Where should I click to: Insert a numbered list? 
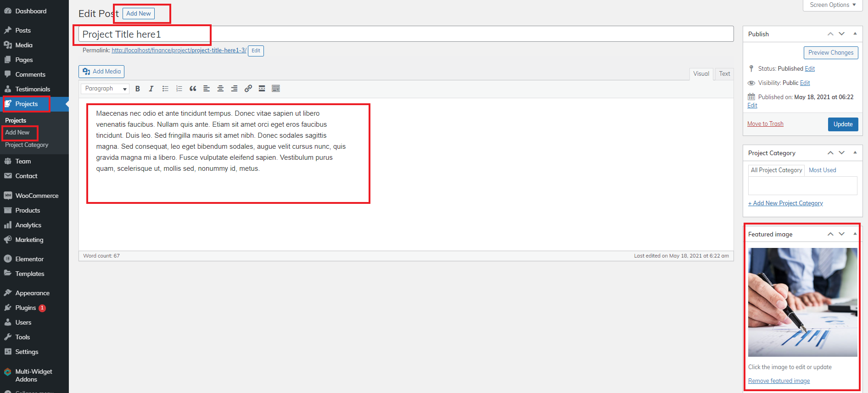(179, 89)
